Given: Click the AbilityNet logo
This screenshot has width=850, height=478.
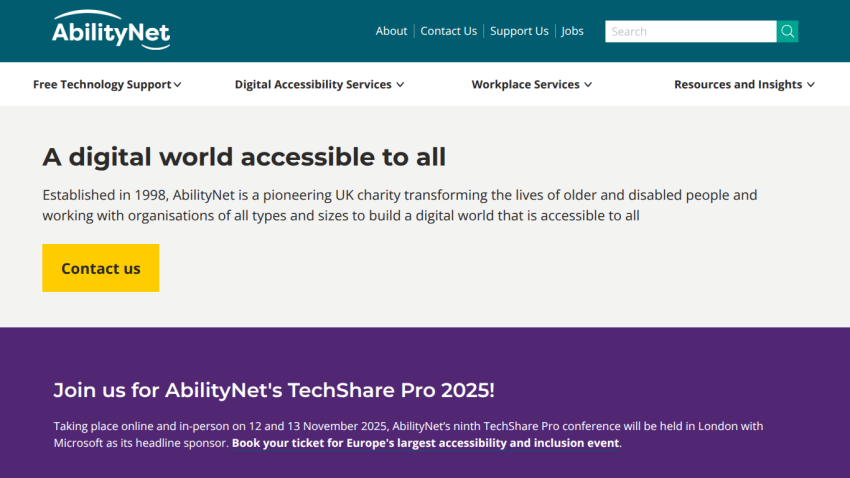Looking at the screenshot, I should (111, 30).
